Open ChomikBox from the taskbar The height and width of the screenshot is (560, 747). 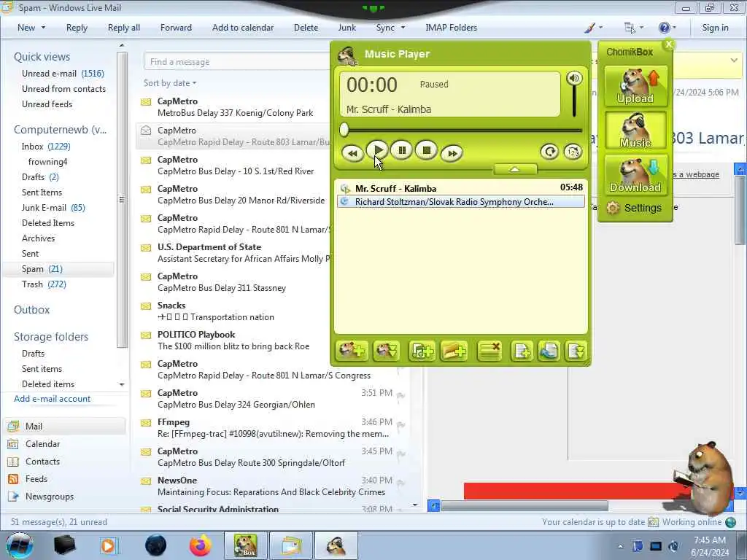(245, 545)
